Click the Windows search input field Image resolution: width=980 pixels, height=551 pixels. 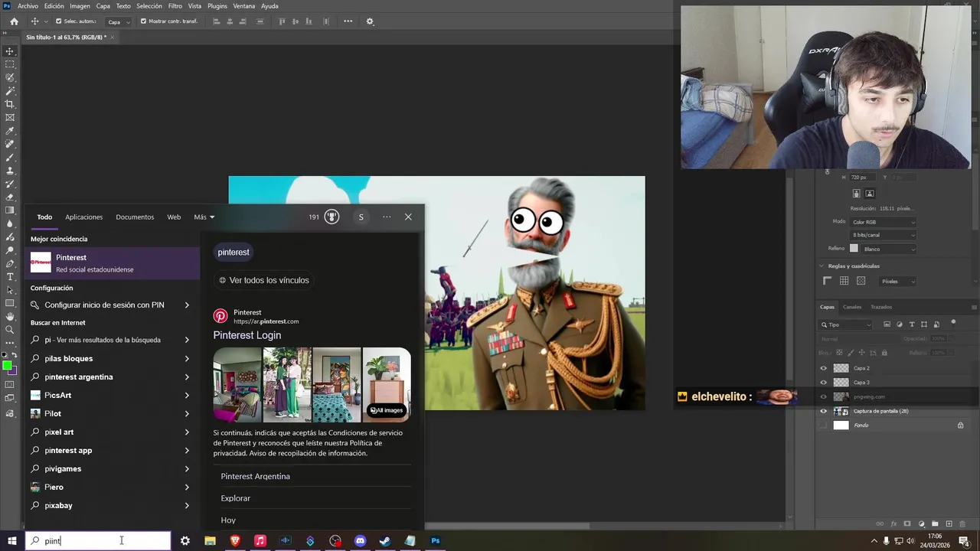tap(98, 541)
